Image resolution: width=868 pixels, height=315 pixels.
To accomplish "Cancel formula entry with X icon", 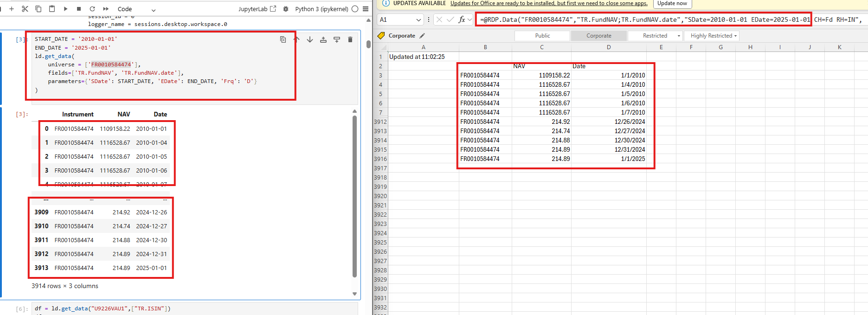I will pos(439,19).
